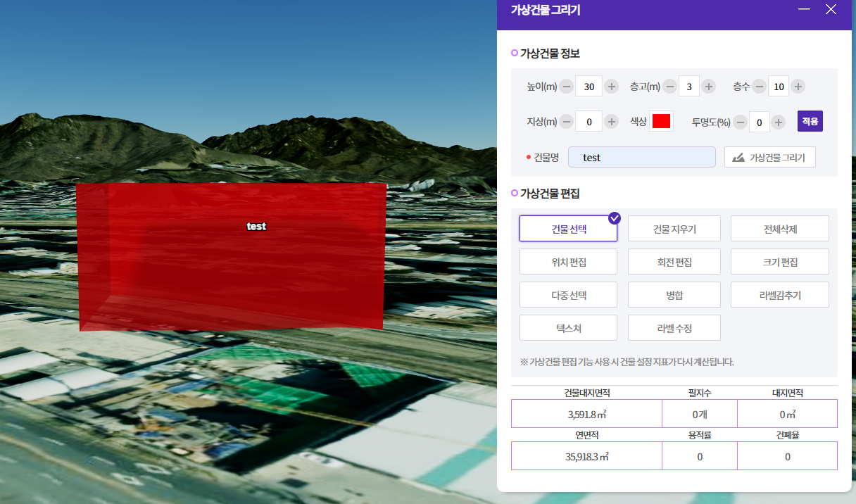
Task: Select 크기 편집 size edit
Action: point(780,262)
